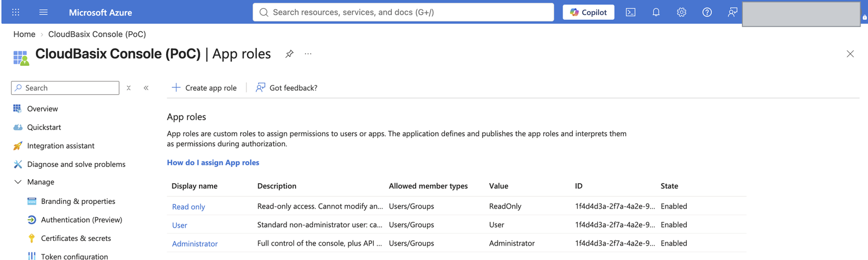Open the Administrator app role

click(x=195, y=243)
